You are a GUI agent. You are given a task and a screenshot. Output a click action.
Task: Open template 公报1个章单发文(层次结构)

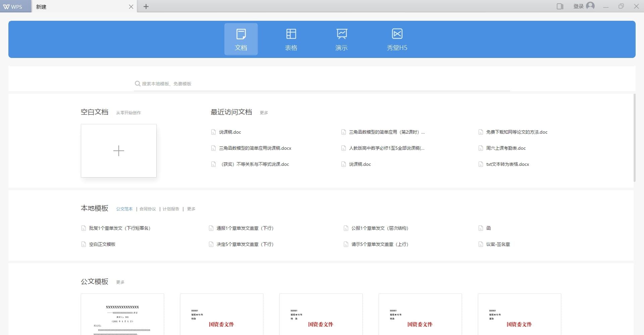380,228
